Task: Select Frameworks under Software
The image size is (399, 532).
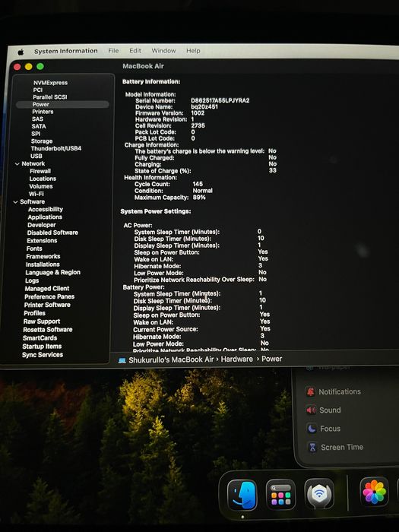Action: [x=43, y=257]
